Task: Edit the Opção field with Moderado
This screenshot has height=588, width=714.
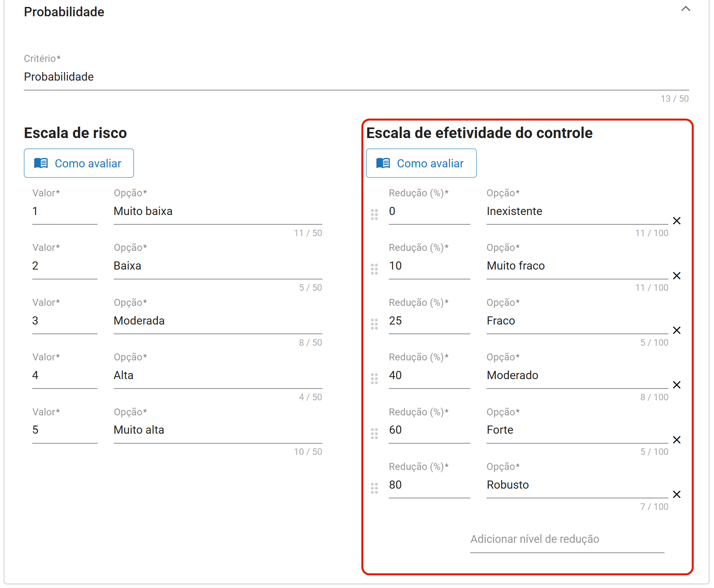Action: (x=577, y=375)
